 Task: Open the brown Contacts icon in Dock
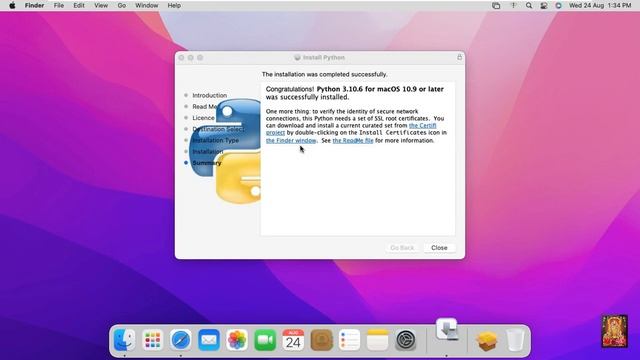322,340
